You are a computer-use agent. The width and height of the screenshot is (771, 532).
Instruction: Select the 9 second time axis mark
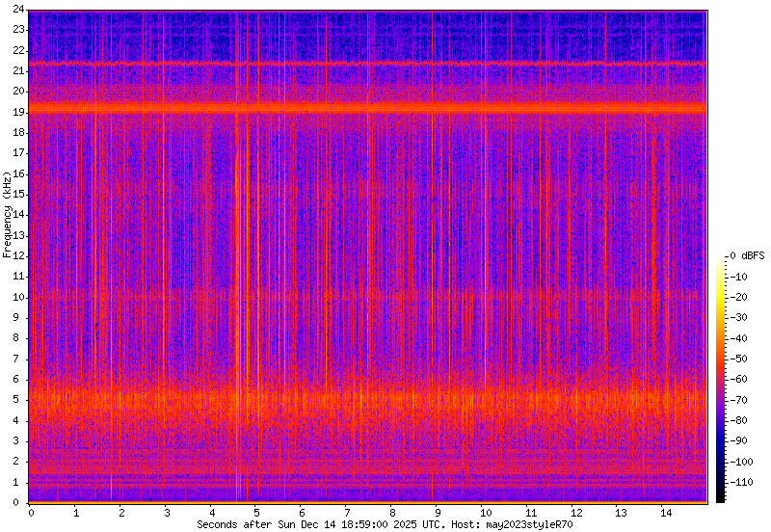[439, 514]
